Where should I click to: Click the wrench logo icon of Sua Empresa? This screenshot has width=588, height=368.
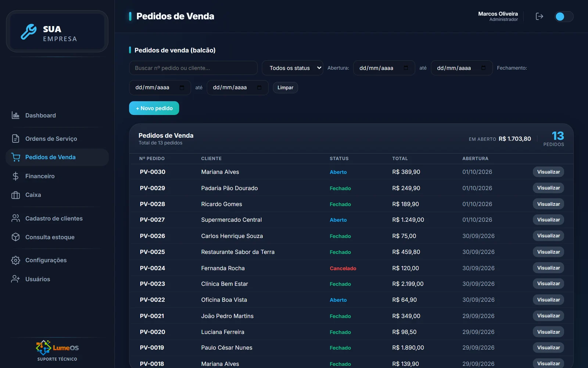click(x=29, y=32)
